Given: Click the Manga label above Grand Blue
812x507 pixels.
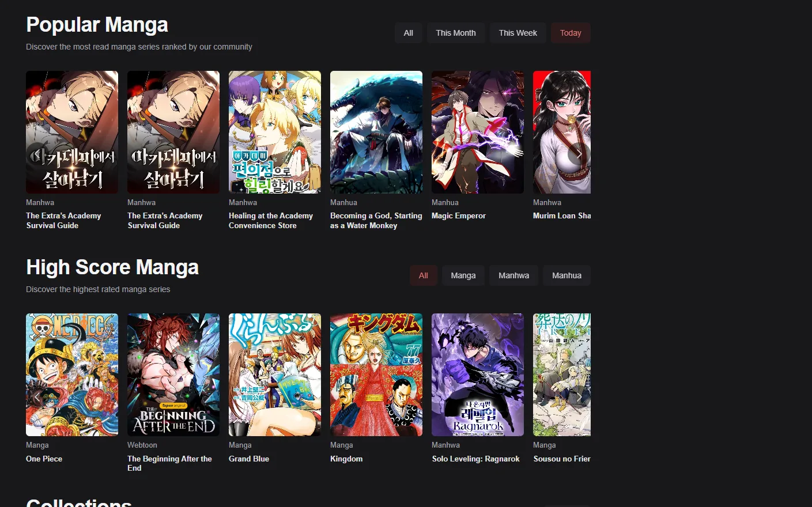Looking at the screenshot, I should [x=240, y=445].
